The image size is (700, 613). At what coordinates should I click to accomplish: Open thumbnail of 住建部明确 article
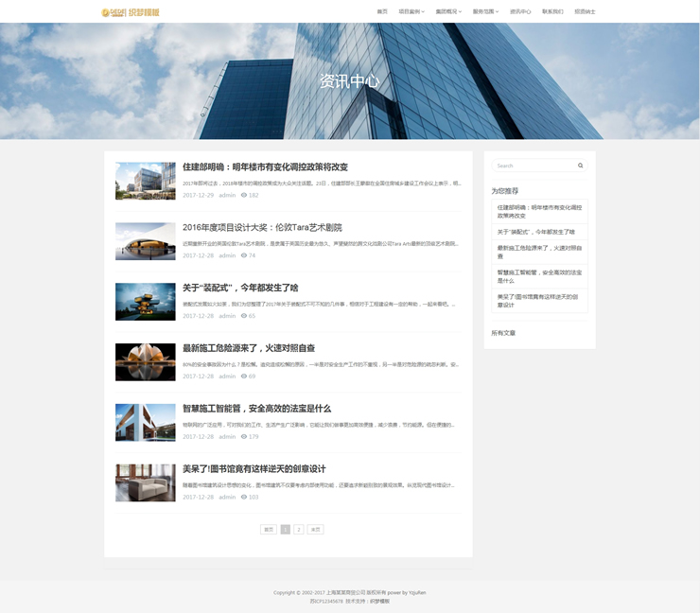tap(145, 181)
